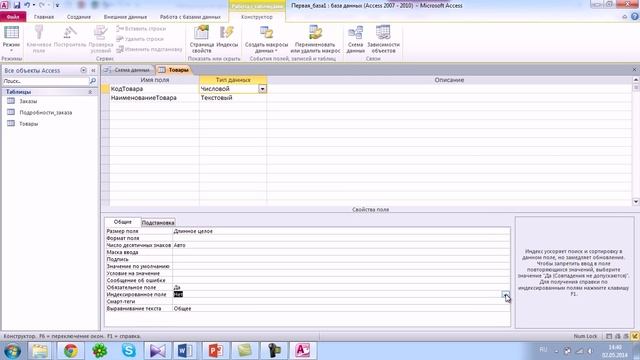
Task: Open data type dropdown for КодТовара
Action: click(262, 89)
